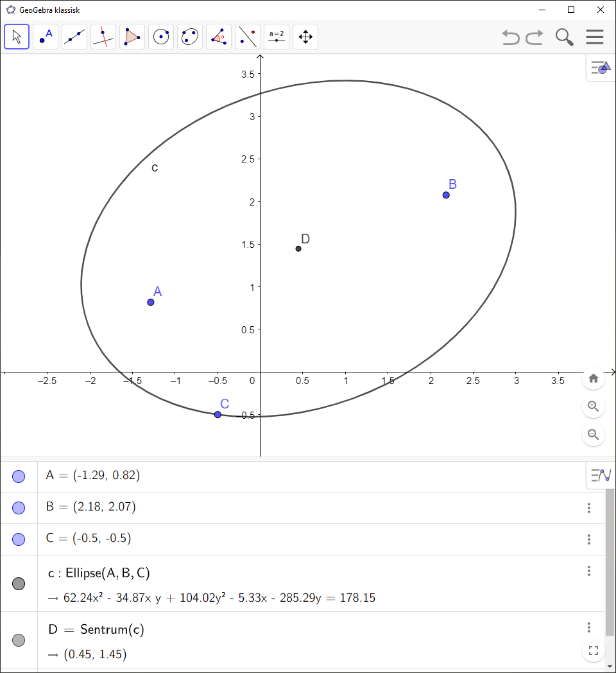Reset view with the home button

(x=593, y=378)
